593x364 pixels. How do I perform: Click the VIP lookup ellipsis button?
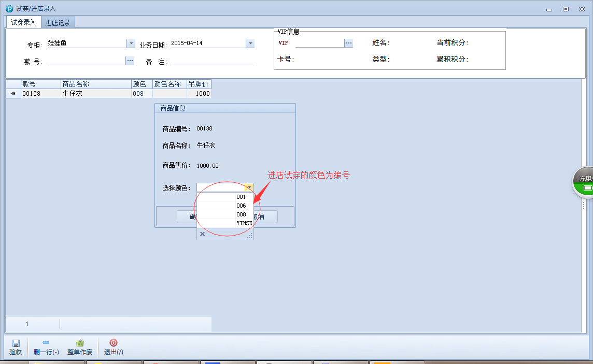348,43
